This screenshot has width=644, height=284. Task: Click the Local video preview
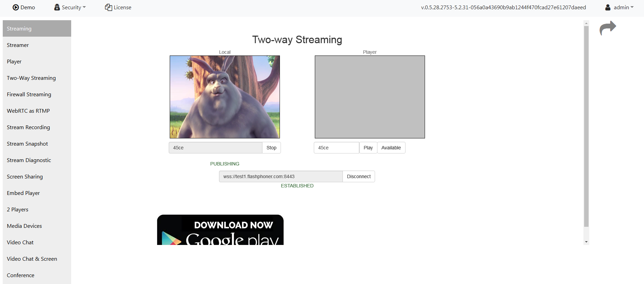tap(225, 97)
